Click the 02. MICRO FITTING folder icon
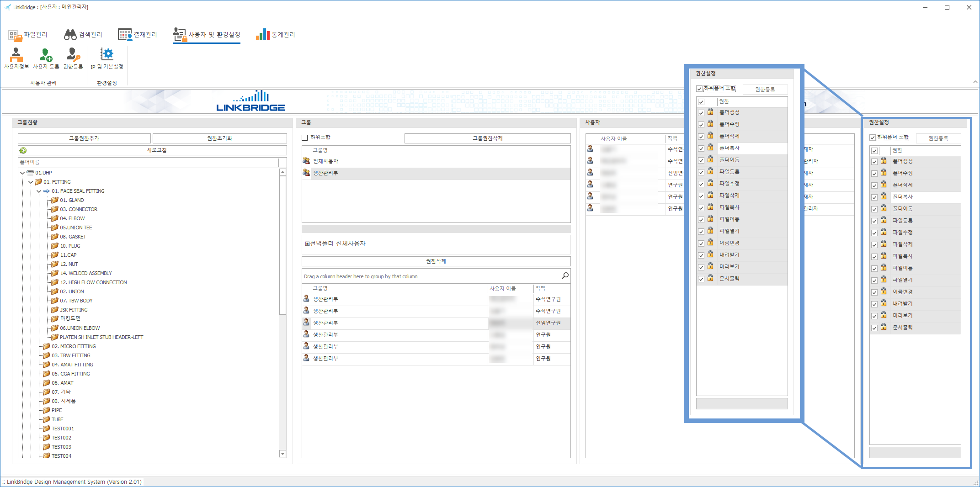980x487 pixels. [47, 346]
